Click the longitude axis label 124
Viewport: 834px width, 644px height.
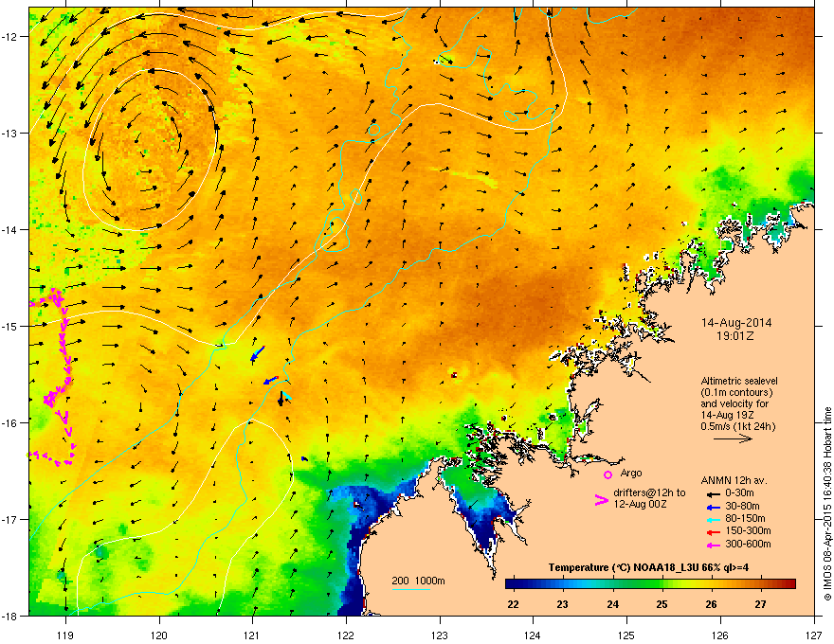533,635
